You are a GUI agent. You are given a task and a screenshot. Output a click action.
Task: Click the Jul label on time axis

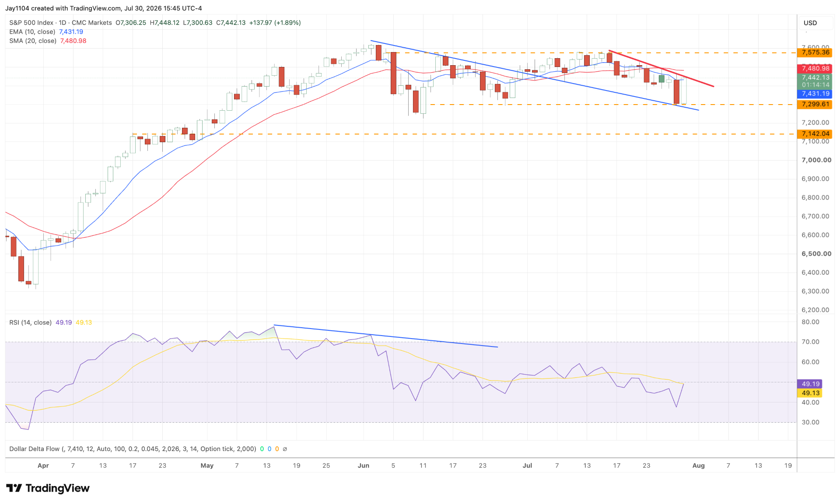tap(527, 465)
